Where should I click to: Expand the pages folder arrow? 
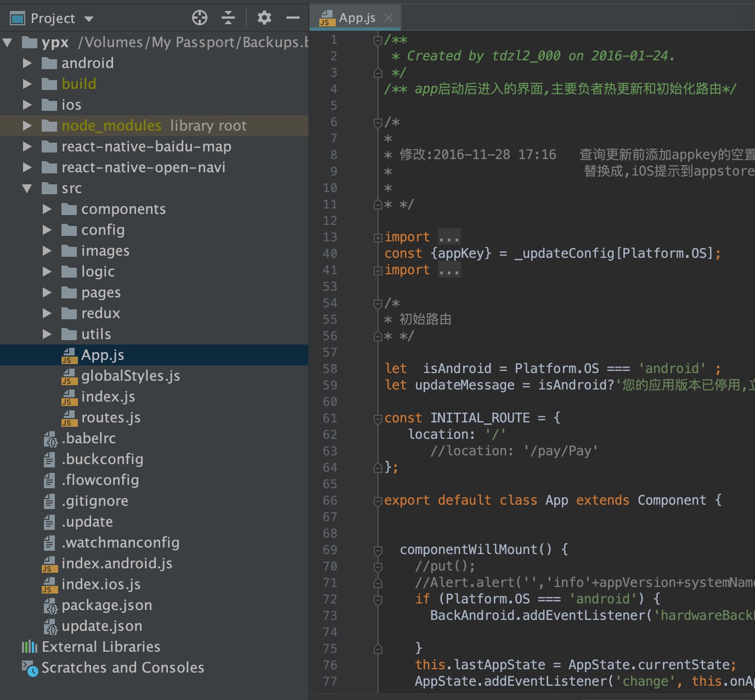point(47,292)
